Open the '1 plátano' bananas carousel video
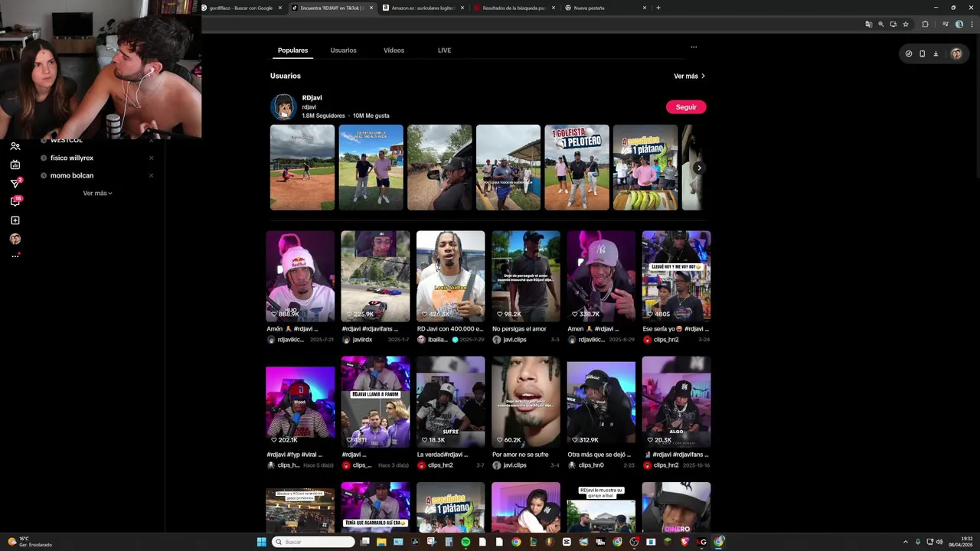This screenshot has height=551, width=980. click(645, 168)
